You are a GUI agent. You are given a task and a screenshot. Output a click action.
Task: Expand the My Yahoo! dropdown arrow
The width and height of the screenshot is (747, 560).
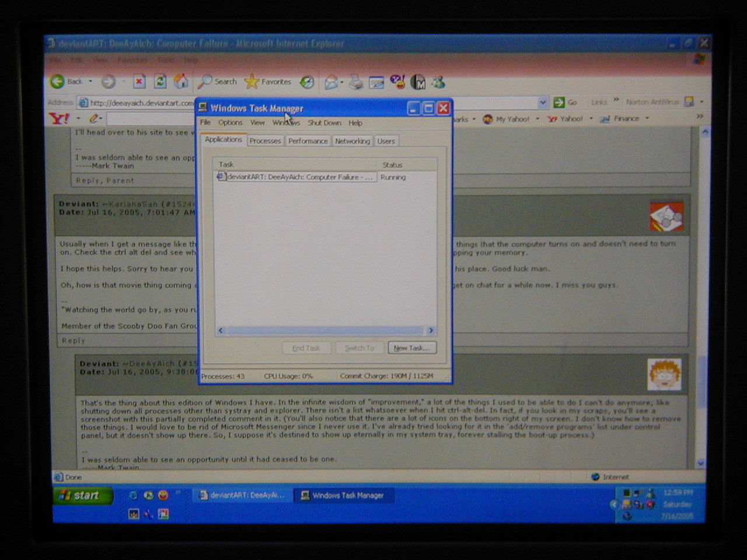537,119
